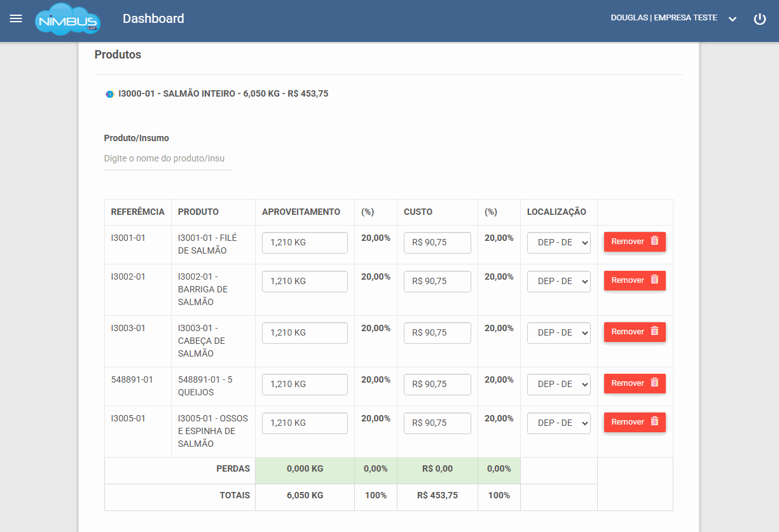Open location dropdown for BARRIGA DE SALMÃO
Viewport: 779px width, 532px height.
click(x=559, y=282)
